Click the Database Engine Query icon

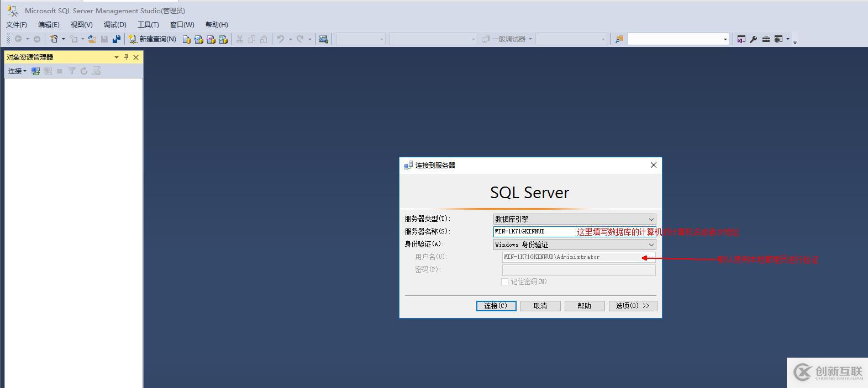tap(187, 39)
